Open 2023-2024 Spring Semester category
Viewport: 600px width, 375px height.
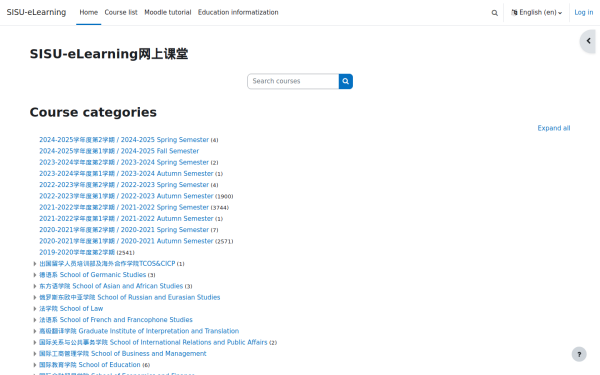tap(124, 162)
